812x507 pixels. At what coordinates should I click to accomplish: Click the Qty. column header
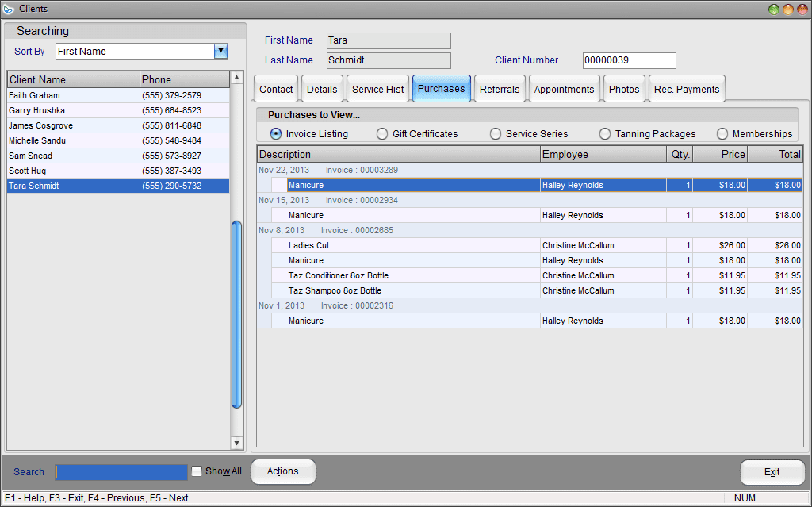click(680, 154)
